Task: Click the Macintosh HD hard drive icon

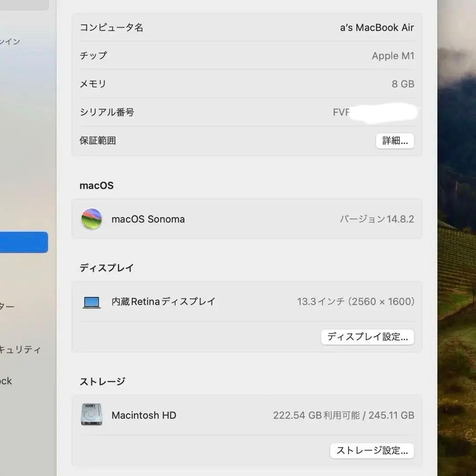Action: 91,415
